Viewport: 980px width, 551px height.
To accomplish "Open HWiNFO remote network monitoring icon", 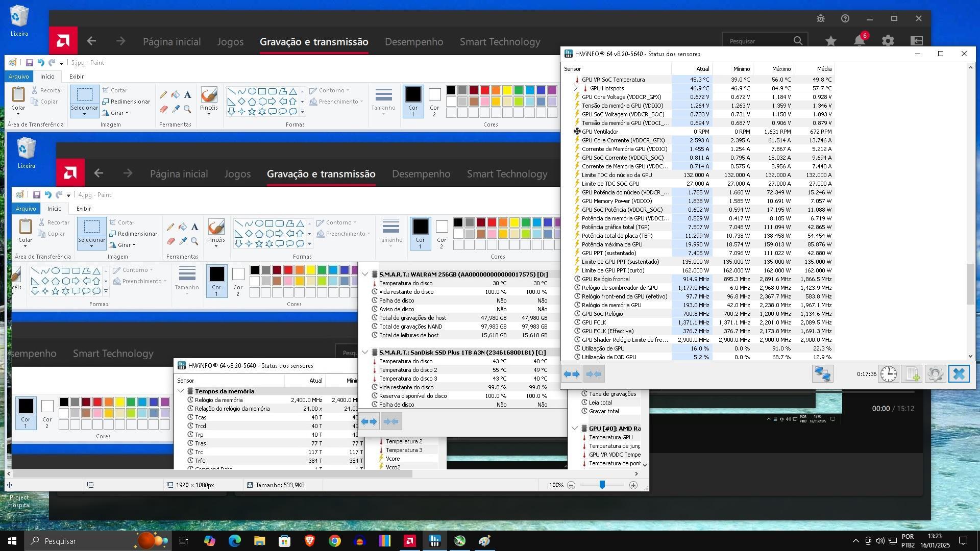I will point(822,374).
